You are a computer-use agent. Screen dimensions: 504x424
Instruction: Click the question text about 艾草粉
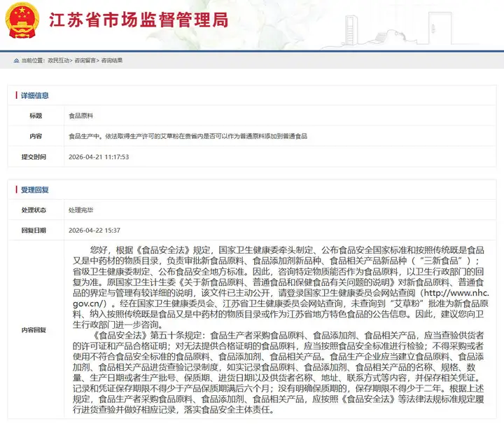[188, 137]
